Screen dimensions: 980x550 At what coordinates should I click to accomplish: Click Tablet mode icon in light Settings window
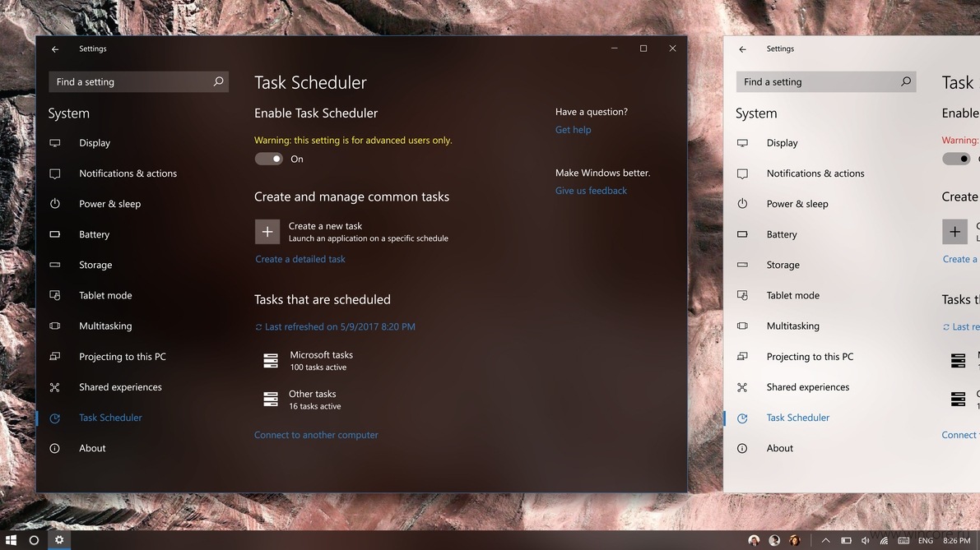(x=742, y=295)
